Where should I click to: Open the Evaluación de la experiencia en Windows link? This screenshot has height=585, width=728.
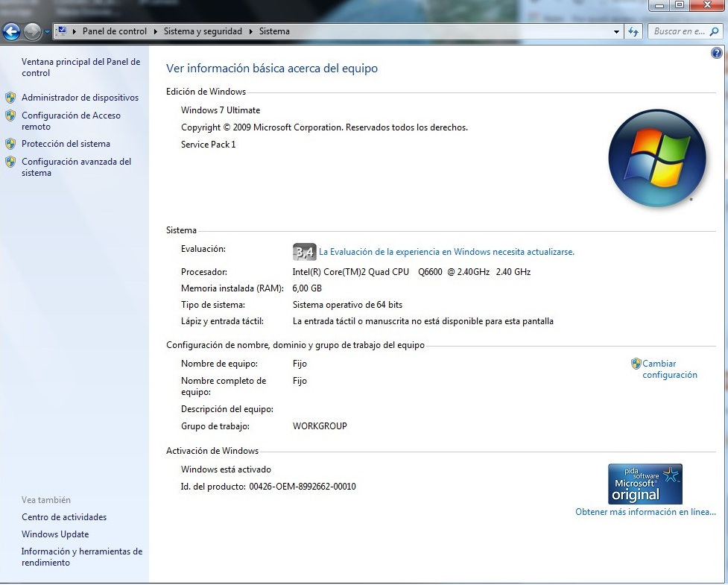pyautogui.click(x=446, y=252)
